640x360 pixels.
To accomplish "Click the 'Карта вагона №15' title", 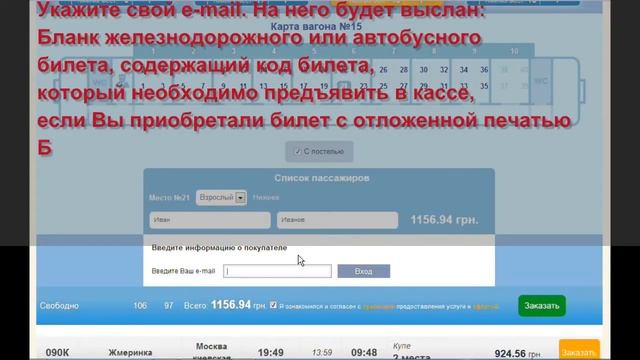I will tap(316, 27).
